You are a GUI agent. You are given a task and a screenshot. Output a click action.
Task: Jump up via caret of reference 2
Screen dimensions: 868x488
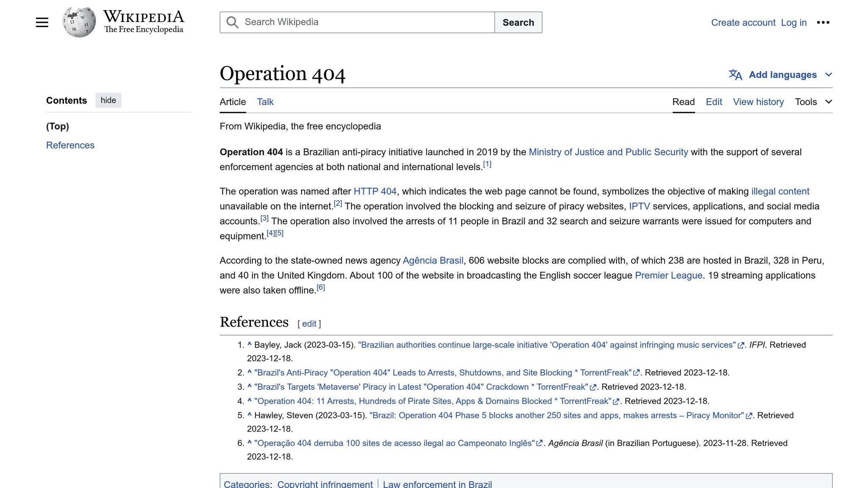pyautogui.click(x=250, y=372)
